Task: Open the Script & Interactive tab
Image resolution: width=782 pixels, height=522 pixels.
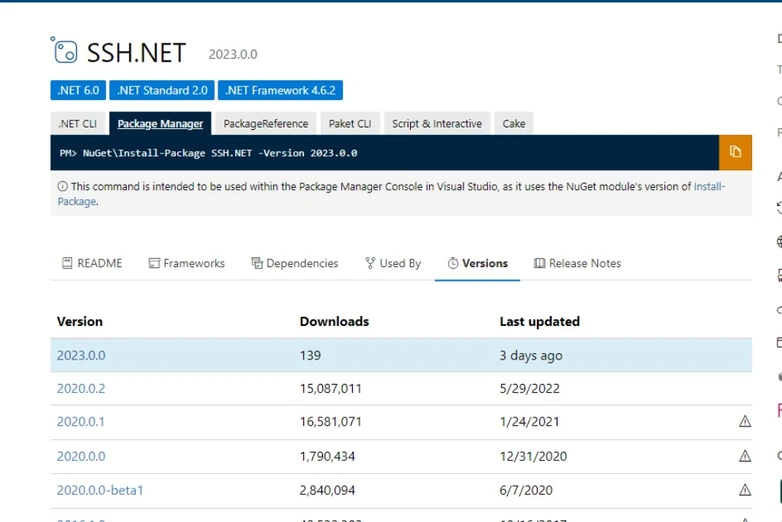Action: pyautogui.click(x=436, y=124)
